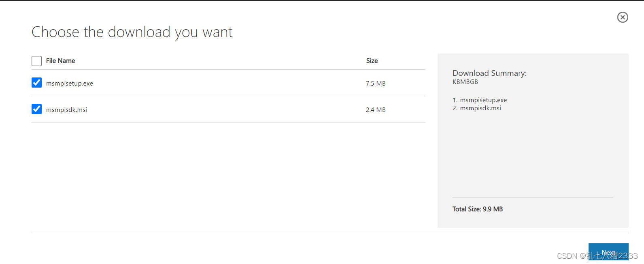Click the Choose the download you want title
Image resolution: width=644 pixels, height=264 pixels.
tap(132, 32)
